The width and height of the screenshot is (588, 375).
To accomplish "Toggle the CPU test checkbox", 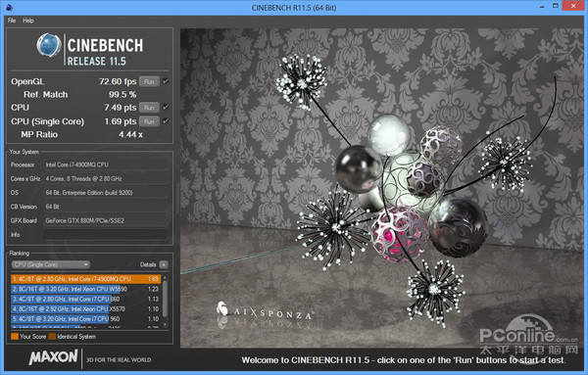I will 165,108.
